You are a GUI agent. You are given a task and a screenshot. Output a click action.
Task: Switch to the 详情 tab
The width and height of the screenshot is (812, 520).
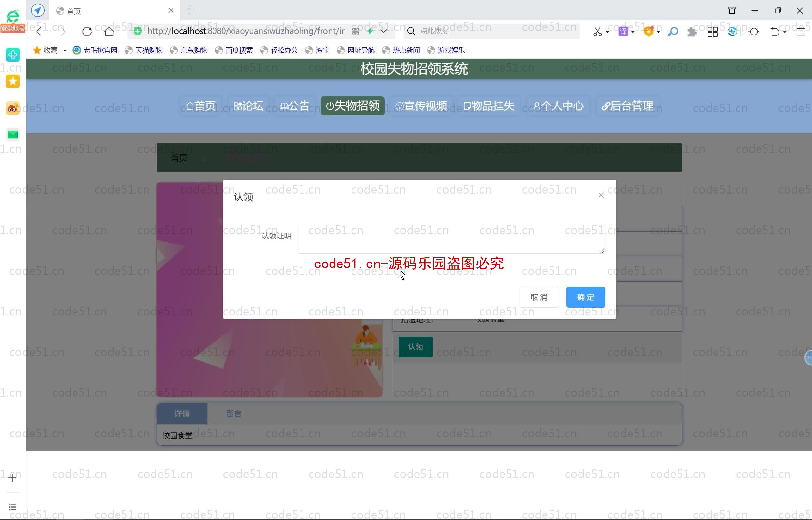(182, 414)
